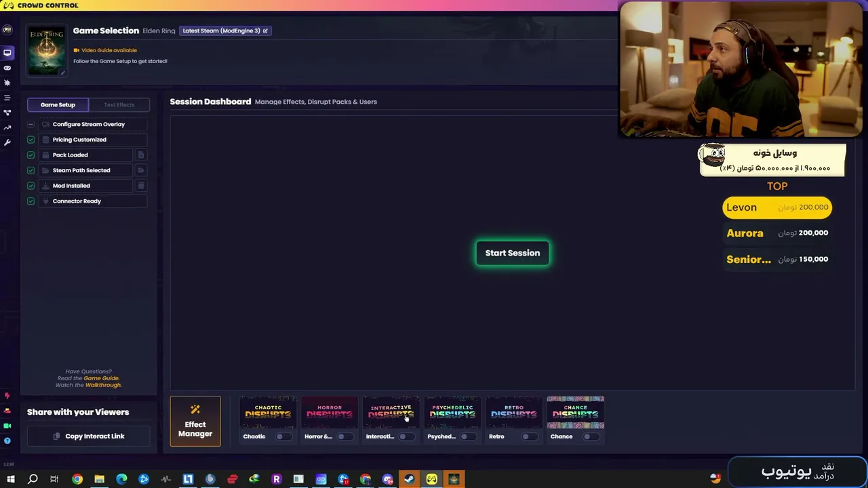
Task: Open File Explorer from the taskbar
Action: pos(100,479)
